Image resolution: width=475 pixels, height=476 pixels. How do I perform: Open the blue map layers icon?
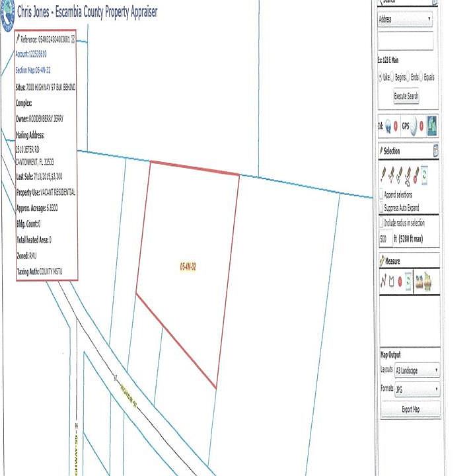click(x=432, y=125)
